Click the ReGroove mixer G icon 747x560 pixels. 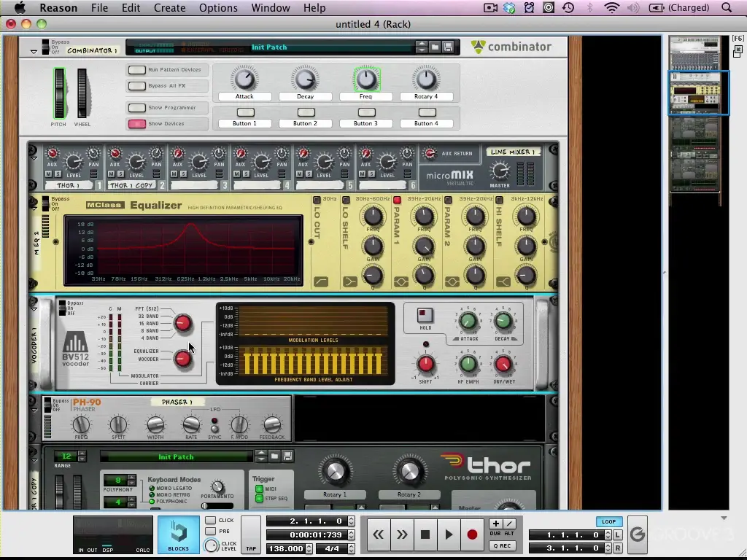(x=637, y=534)
